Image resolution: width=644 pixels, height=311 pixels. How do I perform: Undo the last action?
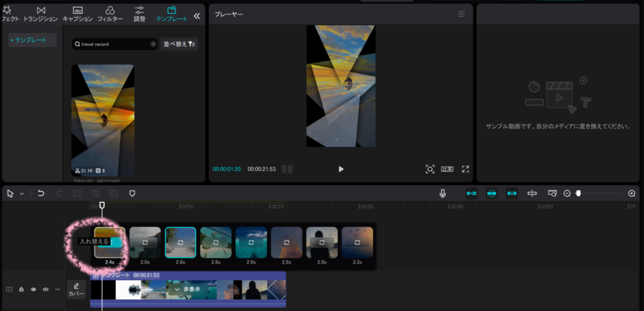point(41,194)
